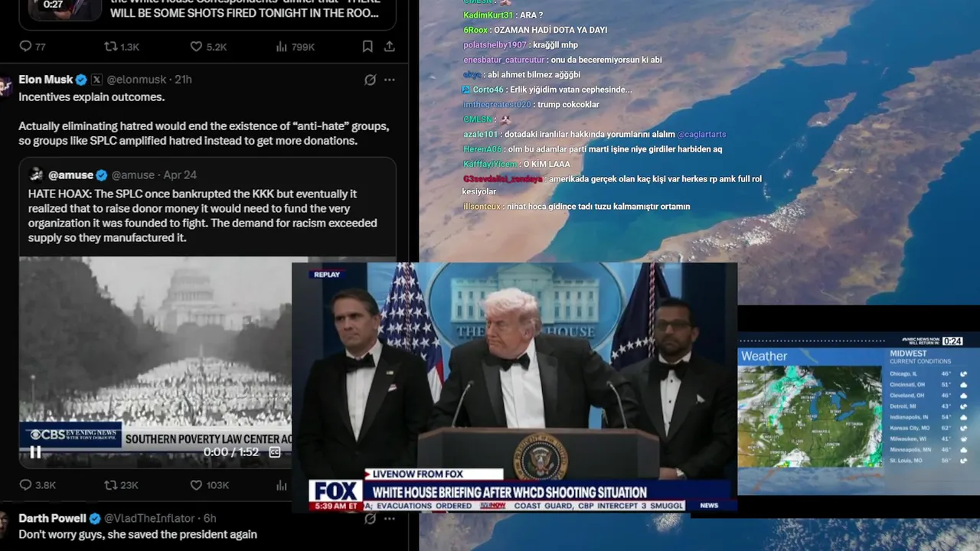Click the emote in CMLSN's chat message
The image size is (980, 551).
pos(505,119)
